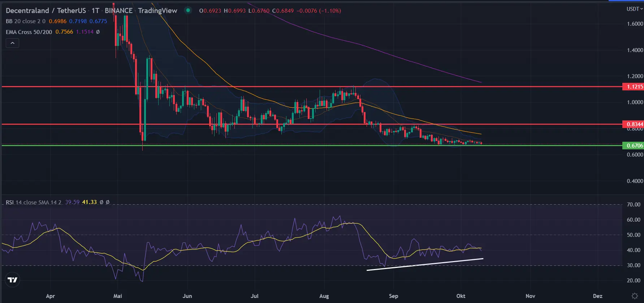Click the EMA value 0.7566
This screenshot has width=644, height=303.
[x=64, y=32]
